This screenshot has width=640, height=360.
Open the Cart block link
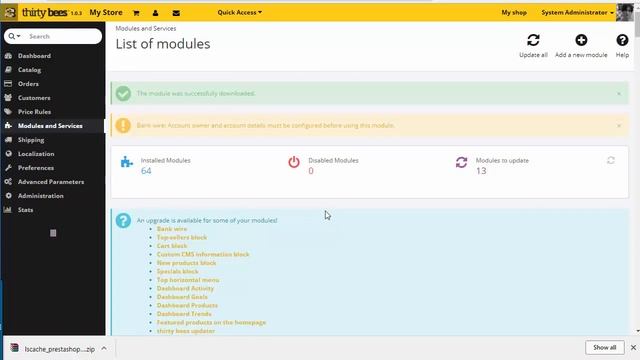point(172,246)
